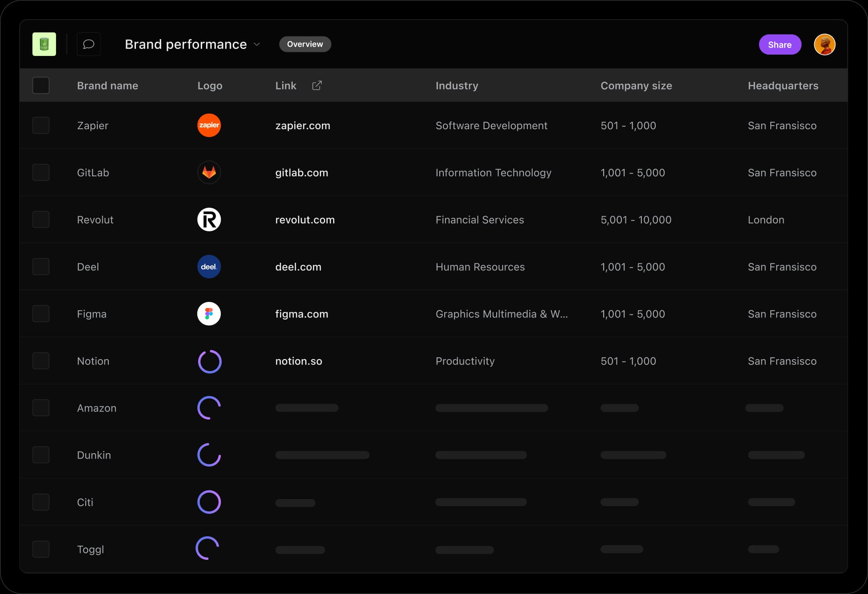Click the Figma brand name cell
Screen dimensions: 868x594
(x=92, y=314)
